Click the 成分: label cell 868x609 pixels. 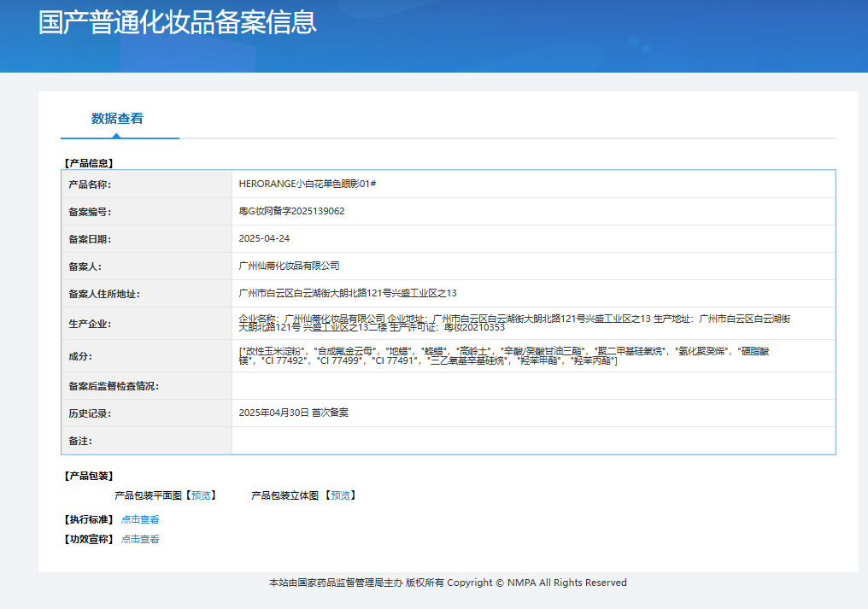[x=147, y=356]
